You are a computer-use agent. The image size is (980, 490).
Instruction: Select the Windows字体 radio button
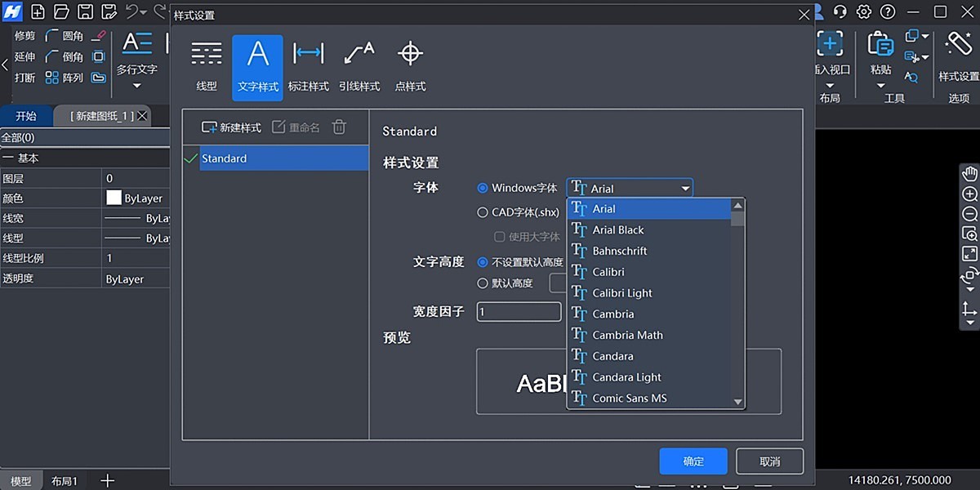[485, 187]
